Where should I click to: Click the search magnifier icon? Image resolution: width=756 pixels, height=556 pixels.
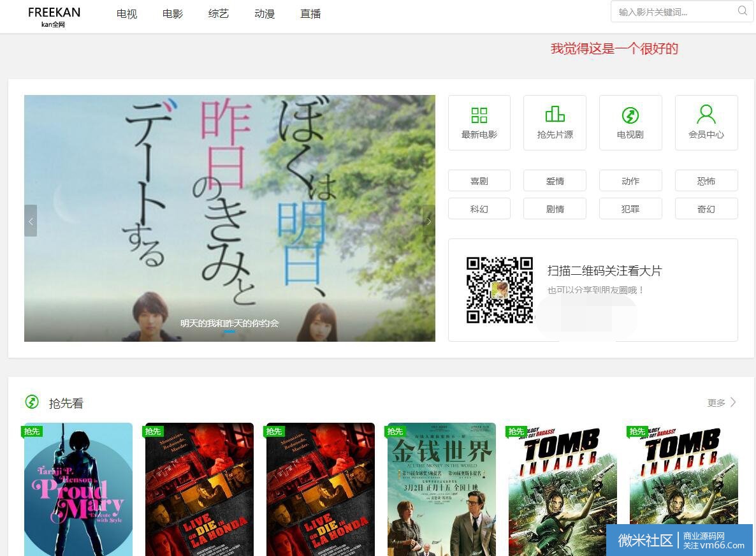743,11
